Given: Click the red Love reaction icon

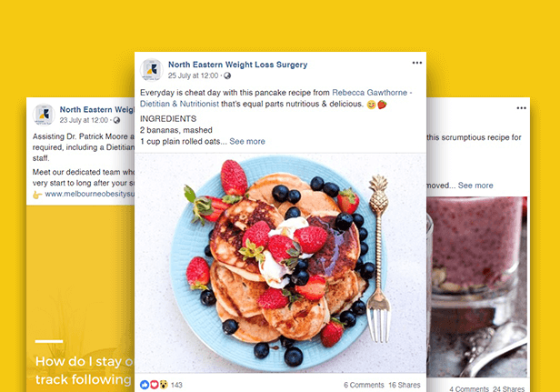Looking at the screenshot, I should click(x=154, y=385).
